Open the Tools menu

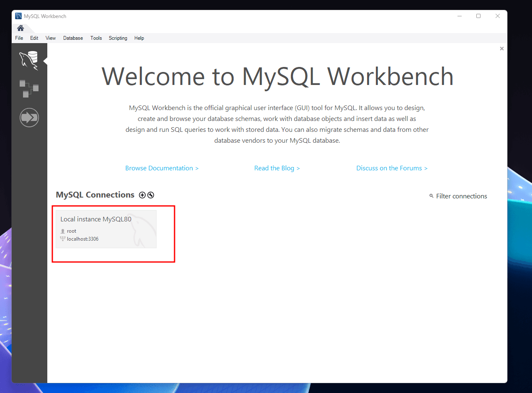(x=96, y=38)
